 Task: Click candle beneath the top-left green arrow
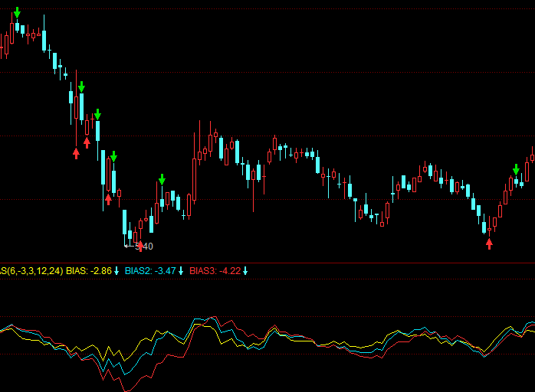tap(17, 28)
